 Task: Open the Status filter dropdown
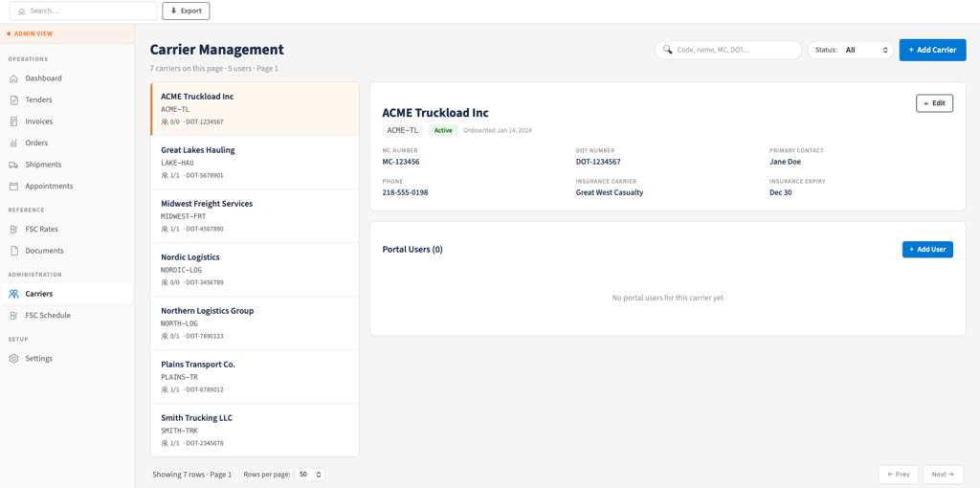tap(851, 50)
